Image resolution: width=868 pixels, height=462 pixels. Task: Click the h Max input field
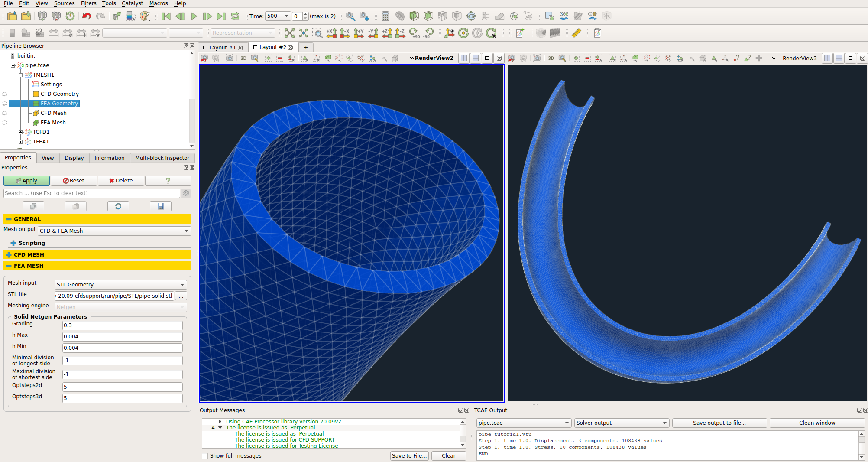tap(122, 337)
